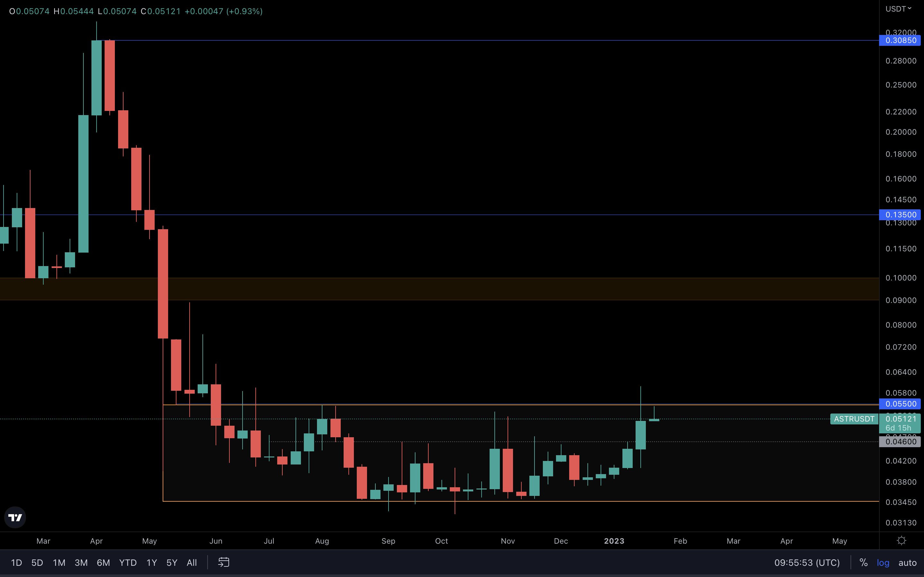This screenshot has height=577, width=924.
Task: Choose the 6M time range
Action: [x=103, y=563]
